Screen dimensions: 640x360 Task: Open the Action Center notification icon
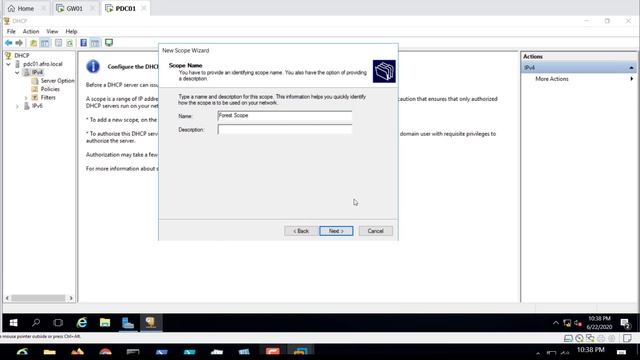tap(625, 324)
